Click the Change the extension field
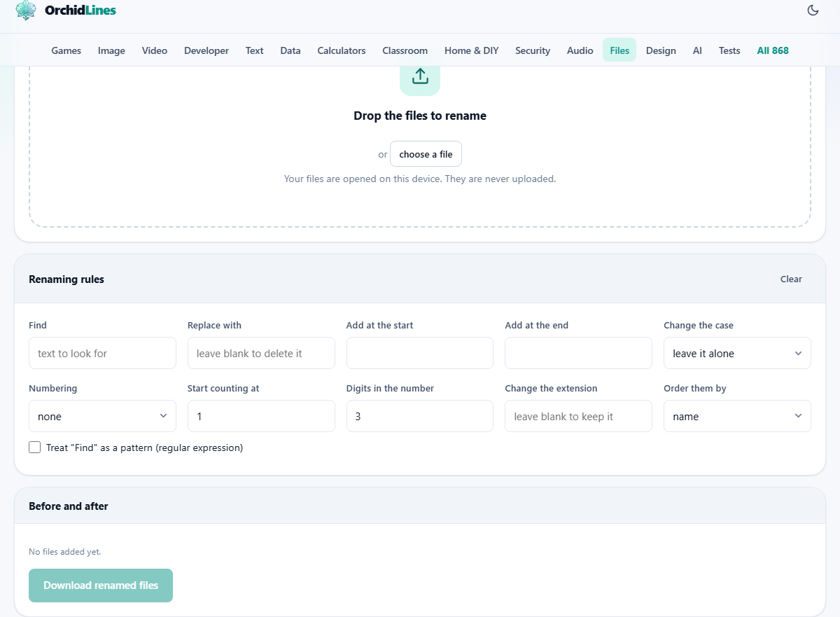The width and height of the screenshot is (840, 617). [x=578, y=416]
